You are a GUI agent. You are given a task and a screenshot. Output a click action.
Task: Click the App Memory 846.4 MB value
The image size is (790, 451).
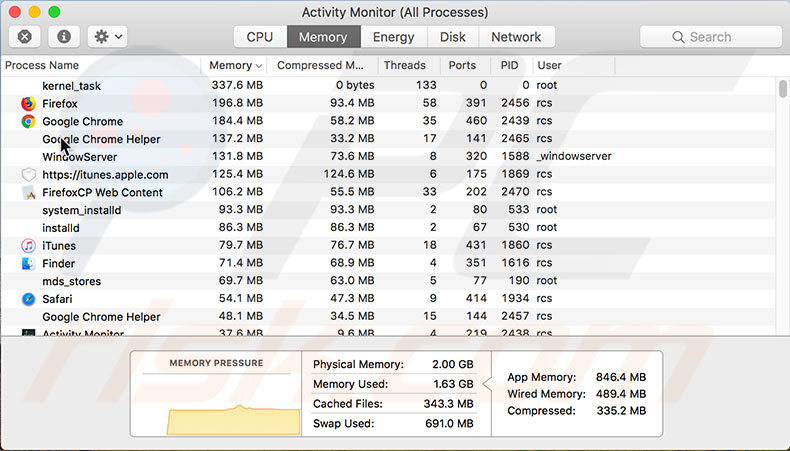(x=621, y=377)
